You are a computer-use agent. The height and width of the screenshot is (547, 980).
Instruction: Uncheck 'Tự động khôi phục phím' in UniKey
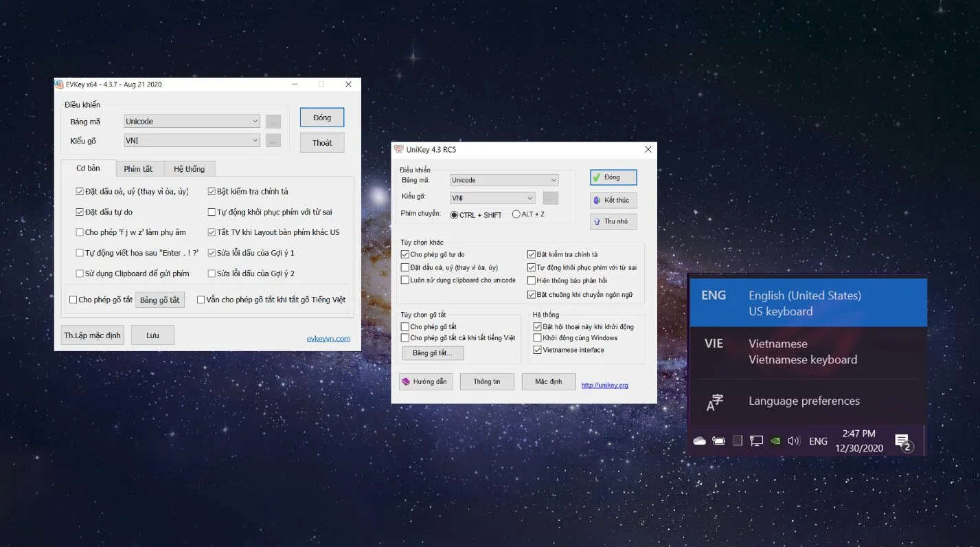point(532,267)
